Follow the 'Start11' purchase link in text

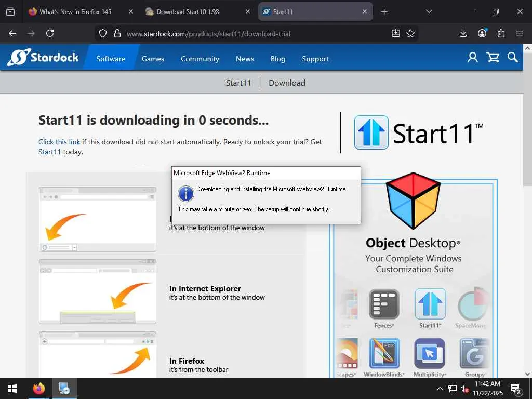click(x=49, y=152)
